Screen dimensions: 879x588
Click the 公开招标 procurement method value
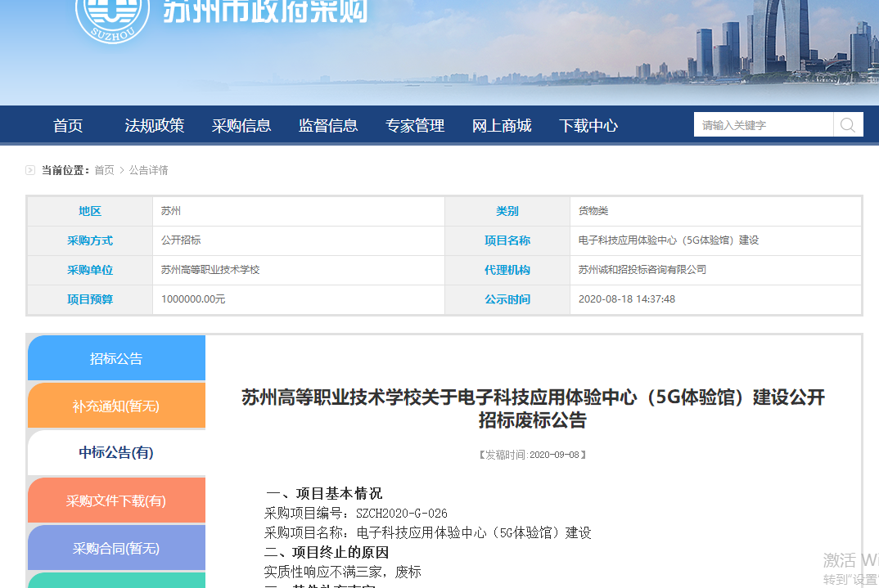tap(181, 240)
